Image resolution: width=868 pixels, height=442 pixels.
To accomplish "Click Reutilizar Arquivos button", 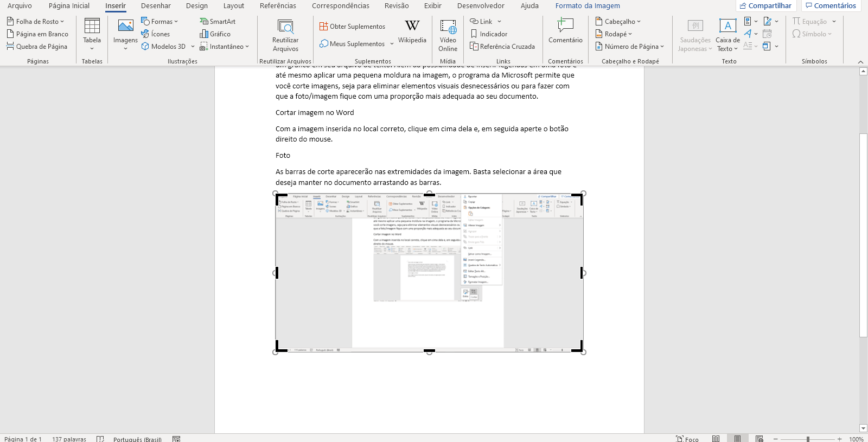I will pos(285,35).
